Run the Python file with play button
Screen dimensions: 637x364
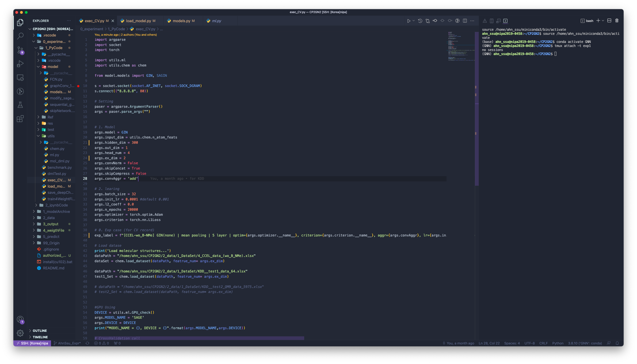[x=409, y=21]
